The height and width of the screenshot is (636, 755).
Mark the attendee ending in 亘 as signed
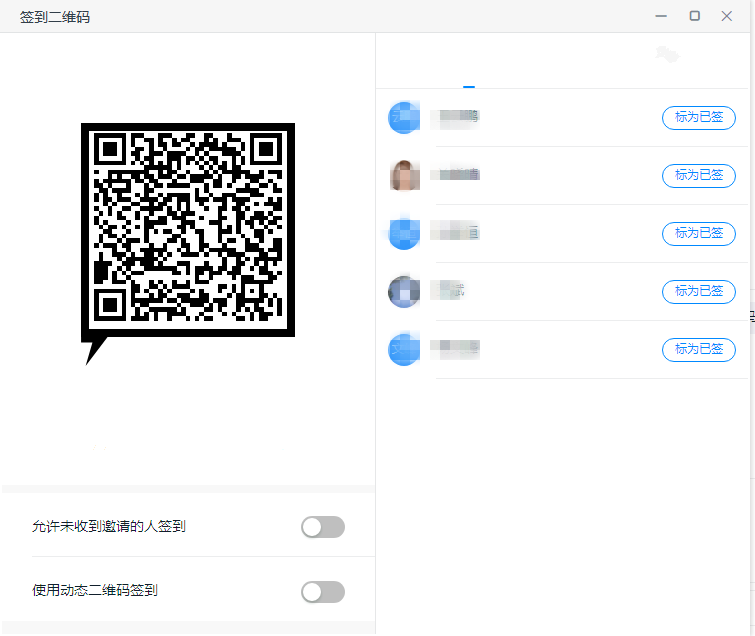(699, 234)
